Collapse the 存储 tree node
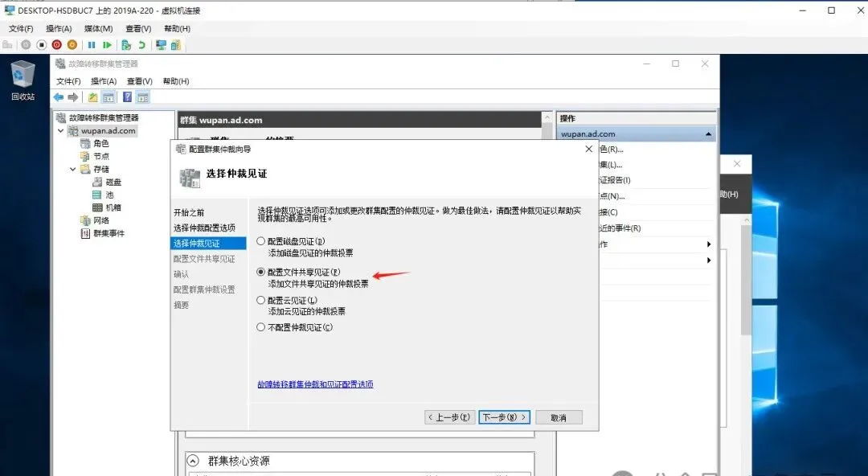Screen dimensions: 868x476 click(x=72, y=168)
